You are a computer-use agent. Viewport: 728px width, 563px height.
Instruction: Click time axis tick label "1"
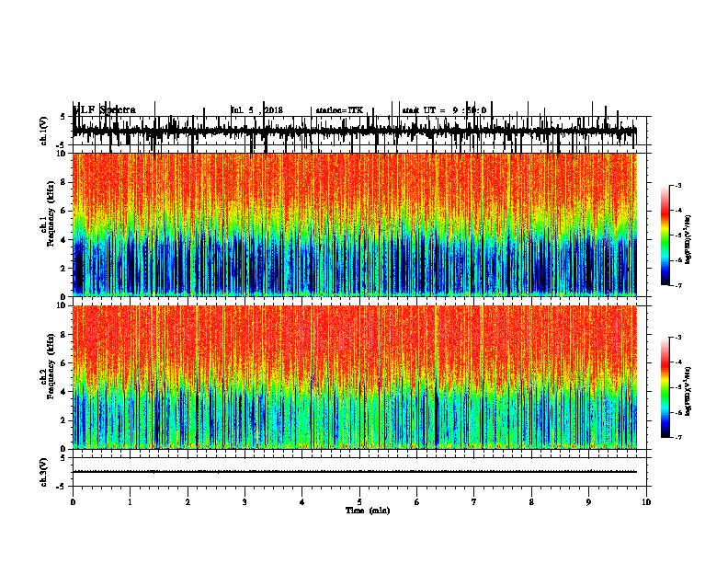click(x=130, y=502)
